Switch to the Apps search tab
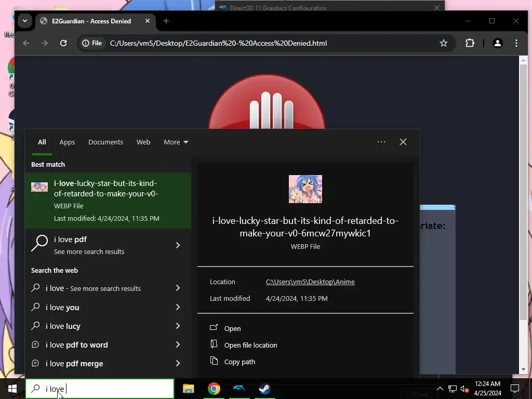532x399 pixels. click(x=67, y=142)
